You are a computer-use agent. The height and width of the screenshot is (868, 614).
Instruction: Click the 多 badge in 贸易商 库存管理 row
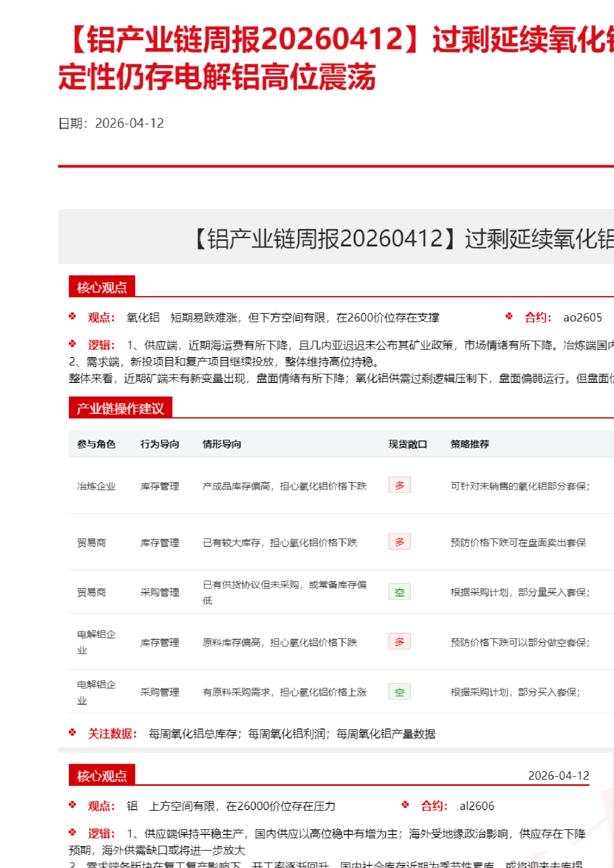tap(400, 541)
